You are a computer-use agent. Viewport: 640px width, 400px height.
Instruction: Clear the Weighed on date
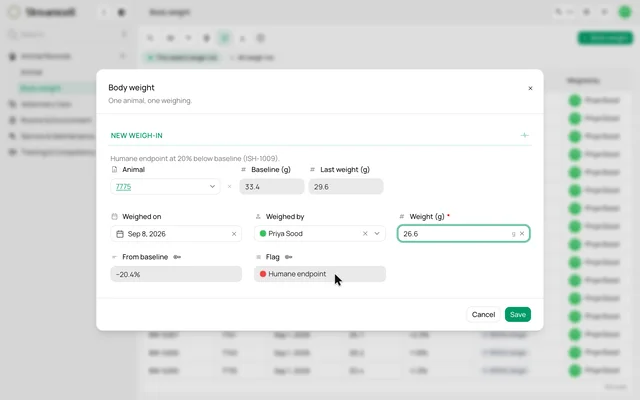coord(234,234)
